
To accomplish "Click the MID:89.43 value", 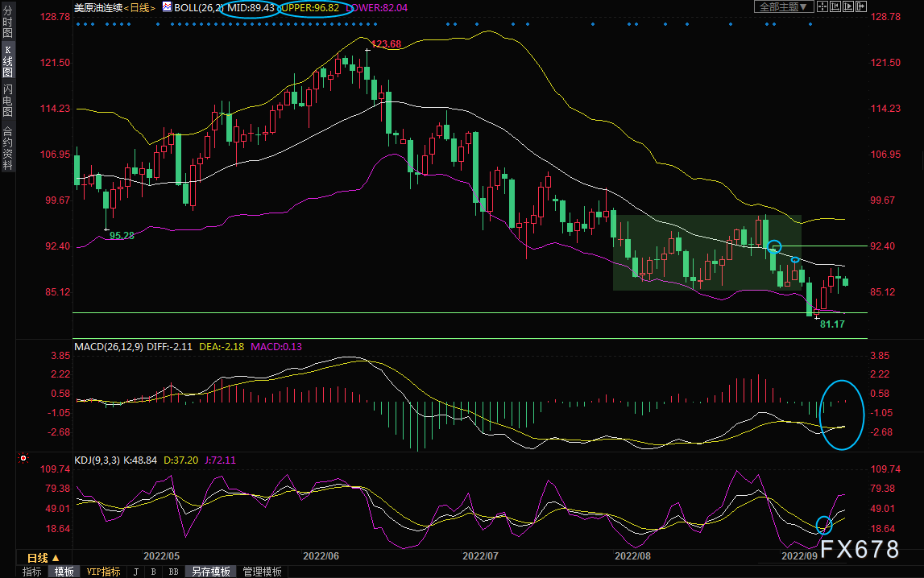I will (251, 8).
